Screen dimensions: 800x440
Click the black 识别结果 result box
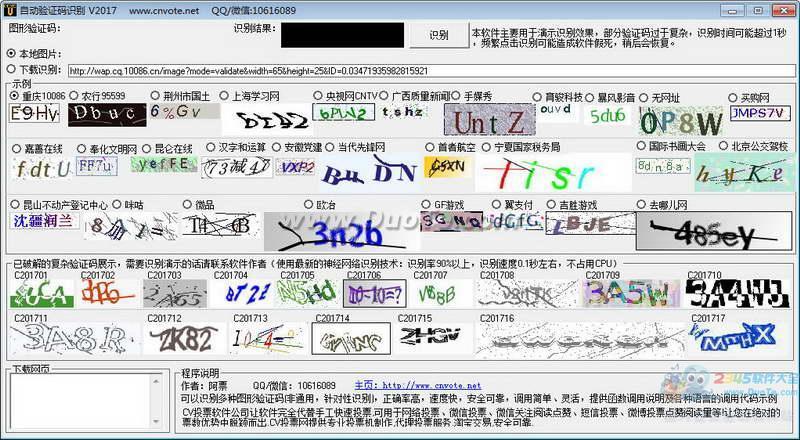click(x=342, y=35)
